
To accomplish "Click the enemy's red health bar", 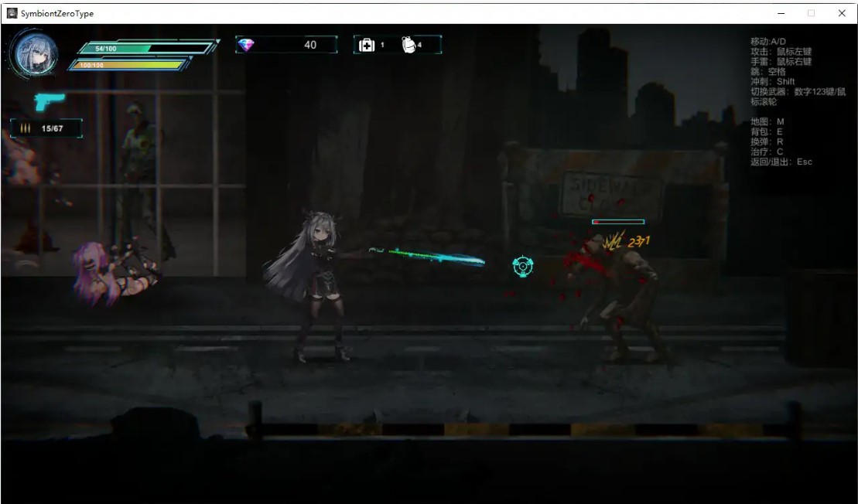I will (x=618, y=221).
